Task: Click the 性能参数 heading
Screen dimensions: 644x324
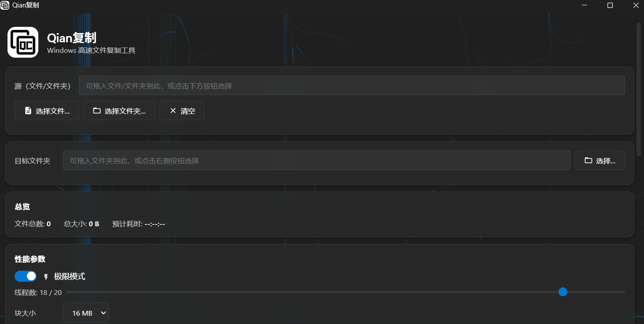Action: [x=30, y=259]
